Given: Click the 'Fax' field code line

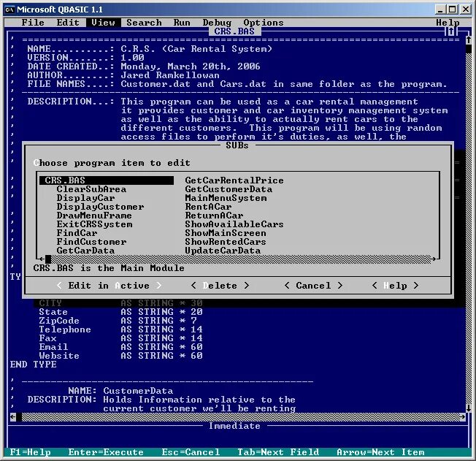Looking at the screenshot, I should (120, 338).
